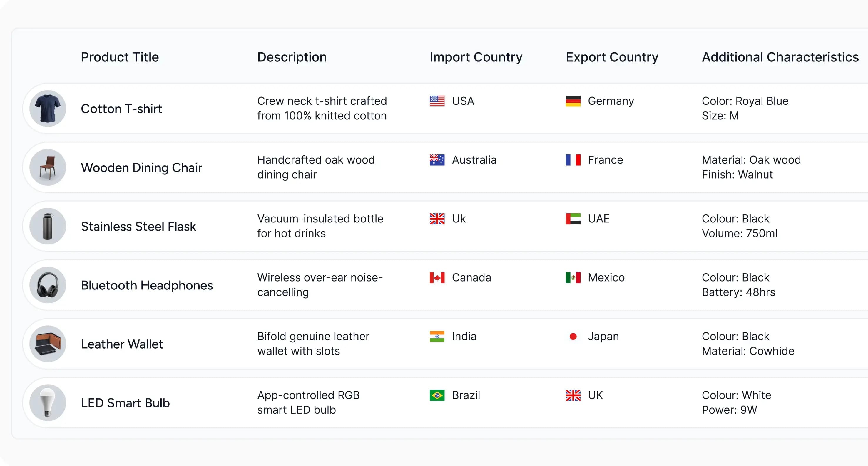Click the Export Country column header
868x466 pixels.
tap(612, 57)
